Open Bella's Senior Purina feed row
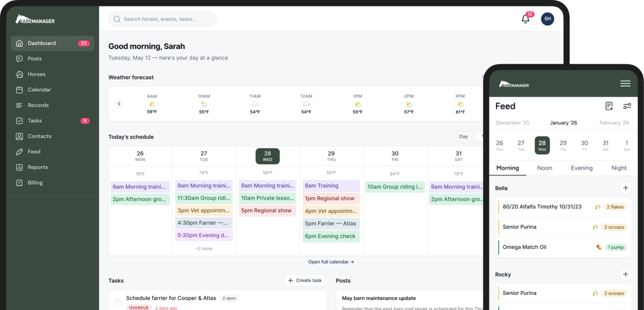The width and height of the screenshot is (644, 310). click(x=563, y=227)
